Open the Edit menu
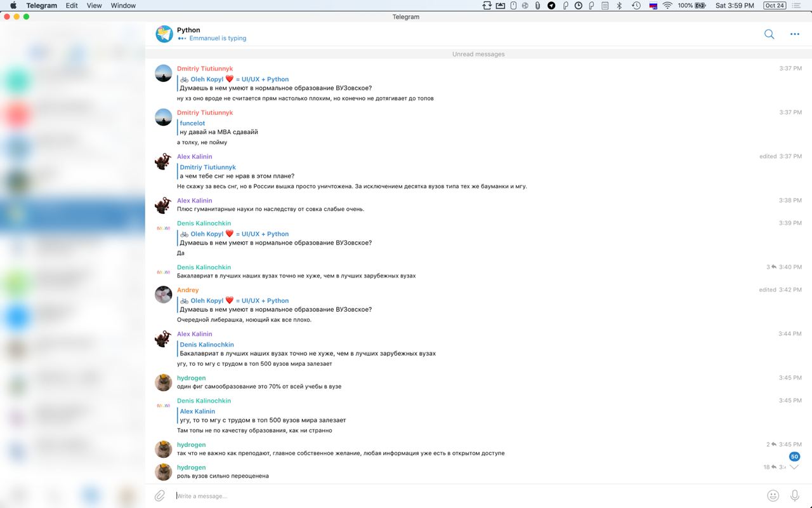 pos(72,5)
